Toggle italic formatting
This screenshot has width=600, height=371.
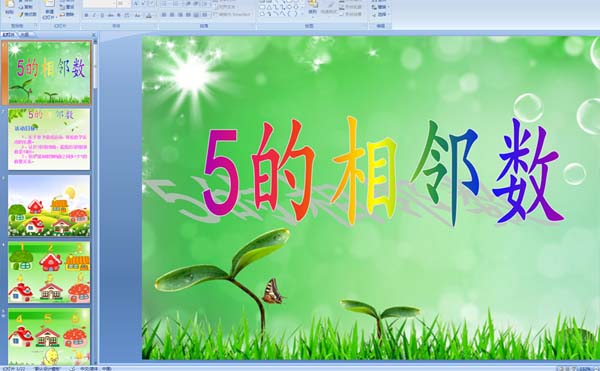(94, 15)
